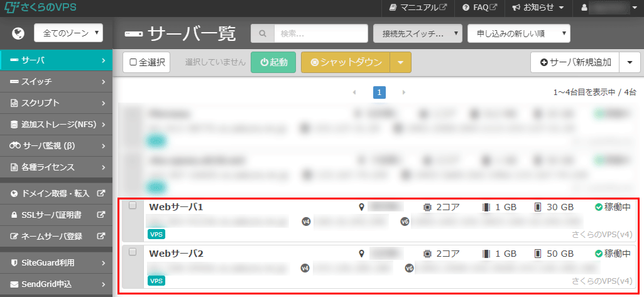Click external link icon beside ドメイン取得・転入
644x297 pixels.
pyautogui.click(x=101, y=193)
